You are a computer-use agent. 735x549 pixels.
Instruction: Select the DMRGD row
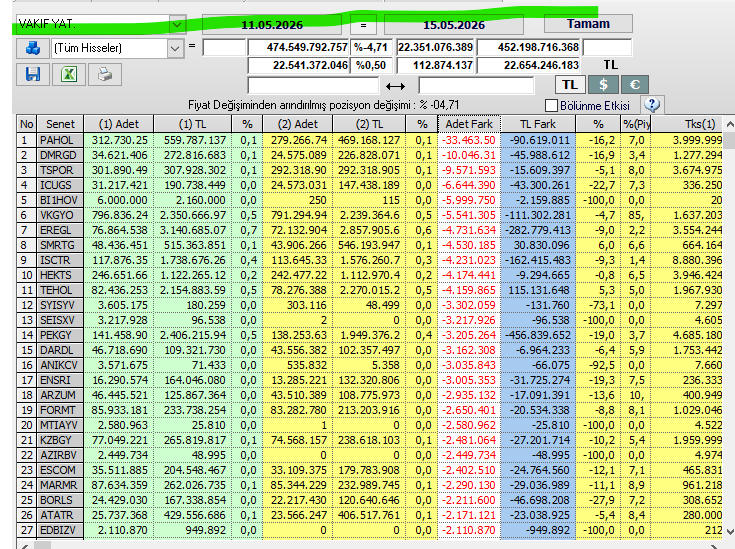point(369,155)
